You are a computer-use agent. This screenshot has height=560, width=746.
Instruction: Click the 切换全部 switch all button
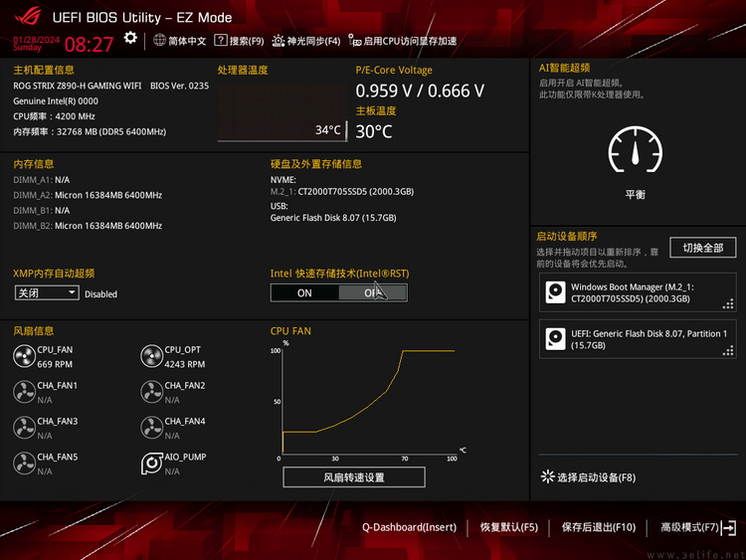702,248
